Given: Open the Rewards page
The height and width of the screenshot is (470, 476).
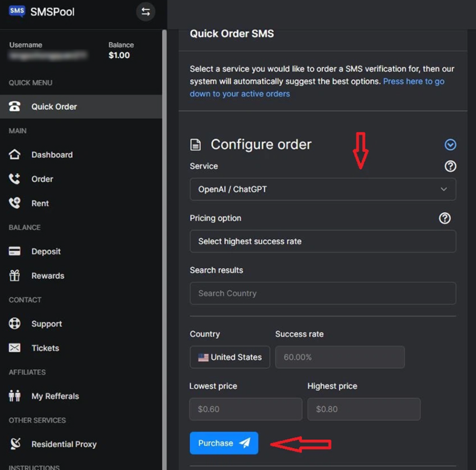Looking at the screenshot, I should 48,276.
